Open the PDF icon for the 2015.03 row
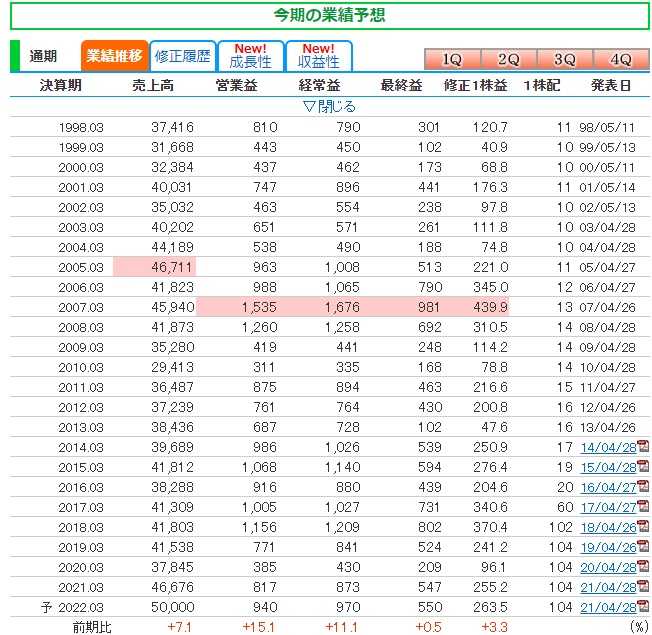The height and width of the screenshot is (635, 652). pos(643,466)
